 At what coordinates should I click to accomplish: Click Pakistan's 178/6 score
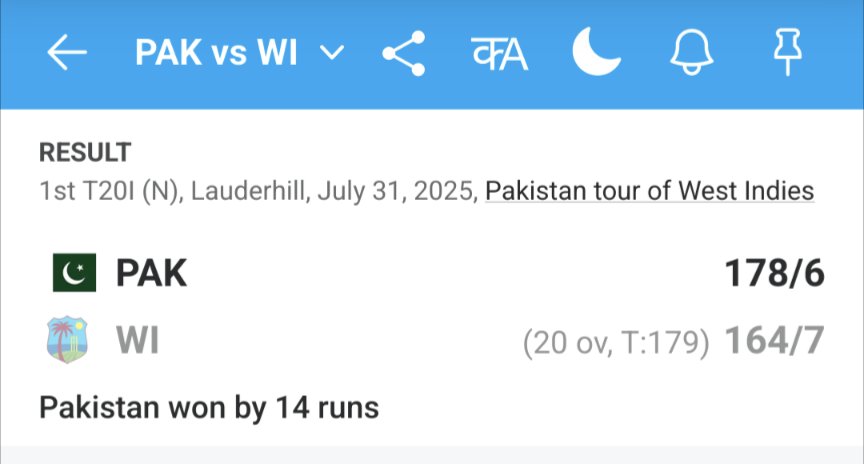click(x=774, y=273)
